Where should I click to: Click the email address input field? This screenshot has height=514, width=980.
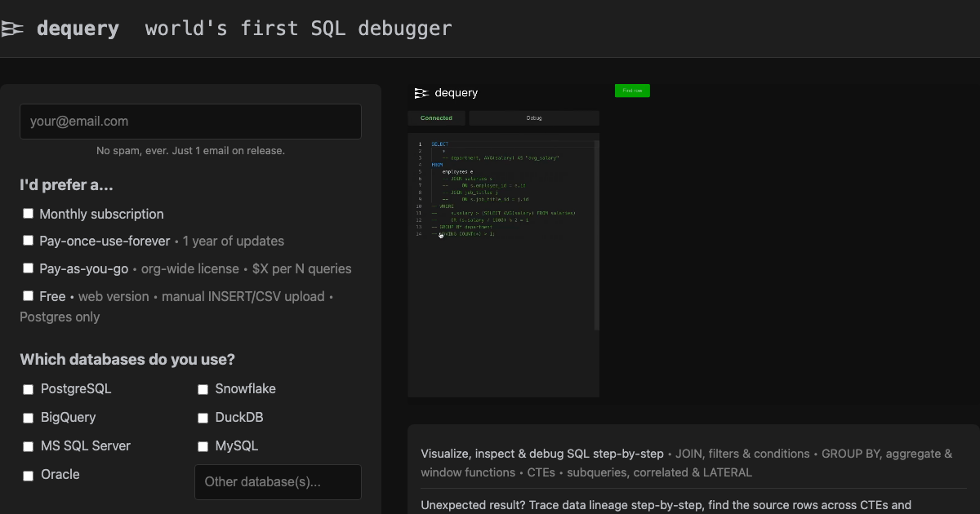click(x=190, y=122)
